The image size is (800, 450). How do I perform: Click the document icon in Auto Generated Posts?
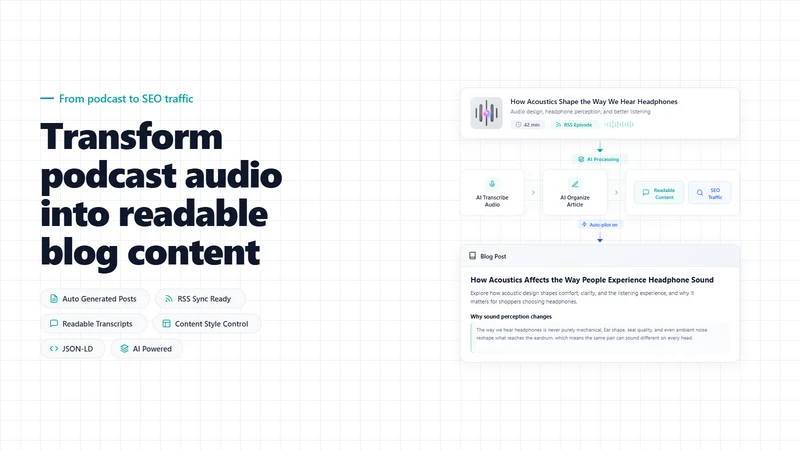pos(54,298)
